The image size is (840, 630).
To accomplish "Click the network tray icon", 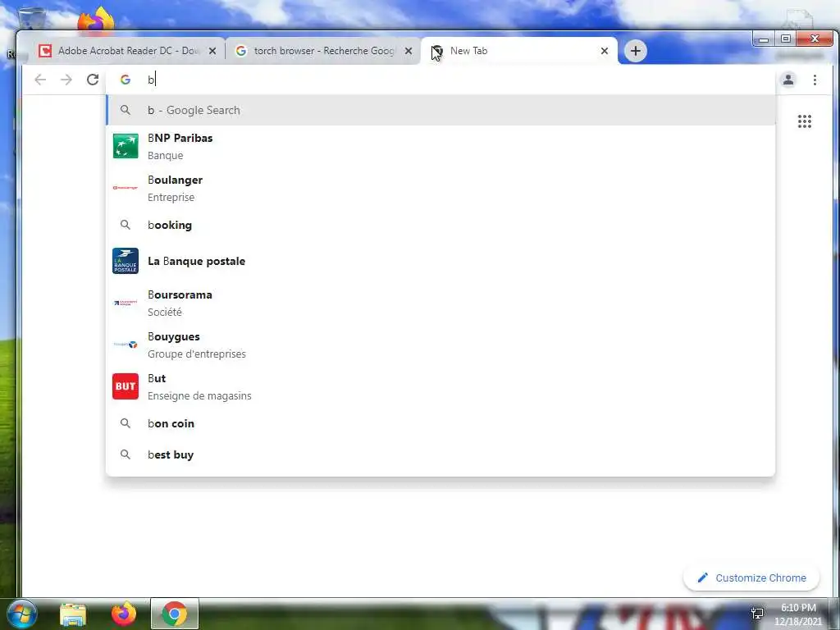I will pos(757,613).
